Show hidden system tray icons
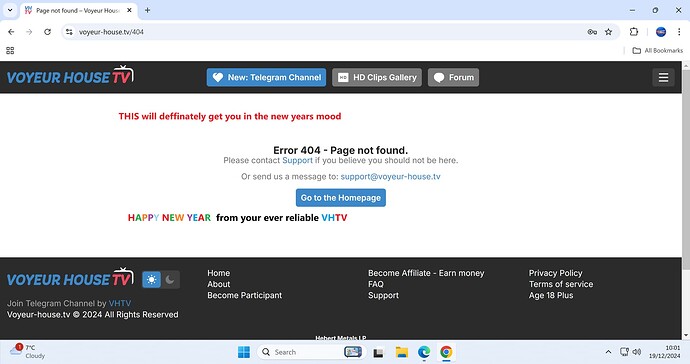This screenshot has height=364, width=690. point(608,352)
